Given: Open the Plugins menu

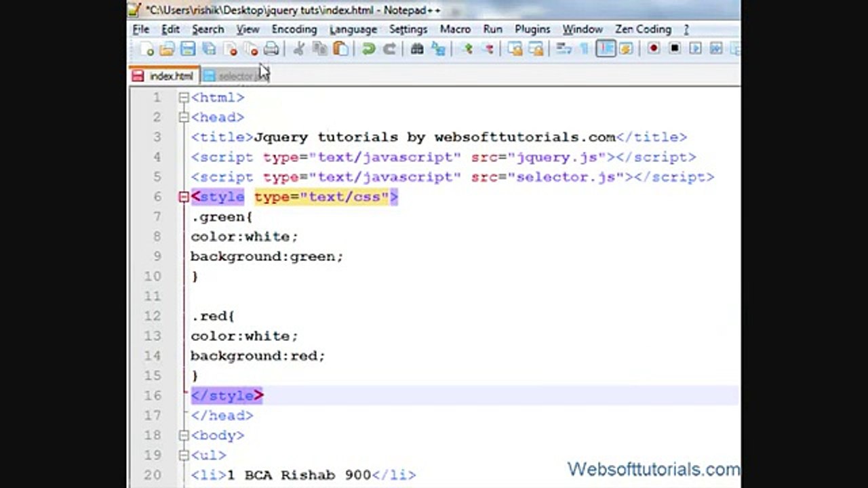Looking at the screenshot, I should 532,29.
